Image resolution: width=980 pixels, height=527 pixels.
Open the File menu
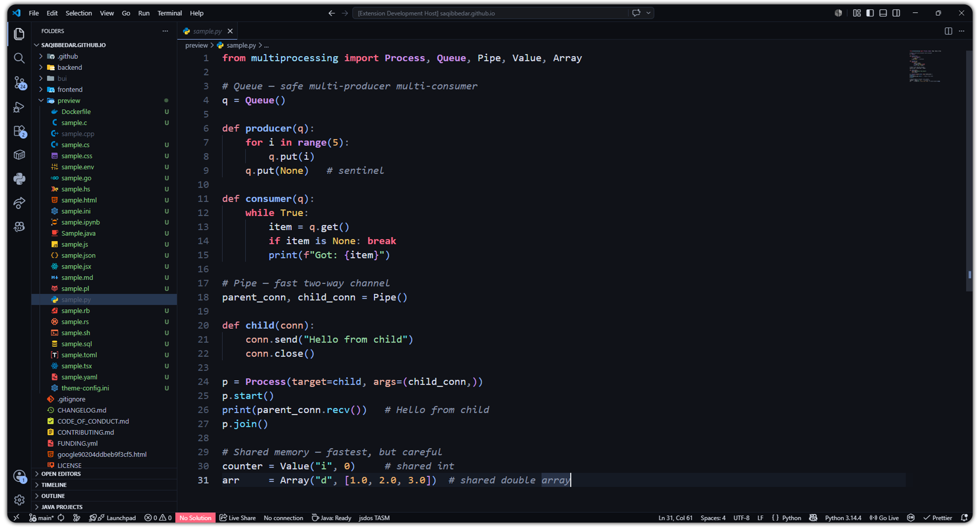pos(34,13)
